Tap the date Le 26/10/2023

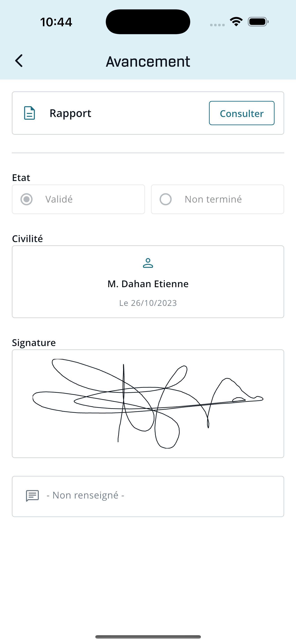click(148, 303)
